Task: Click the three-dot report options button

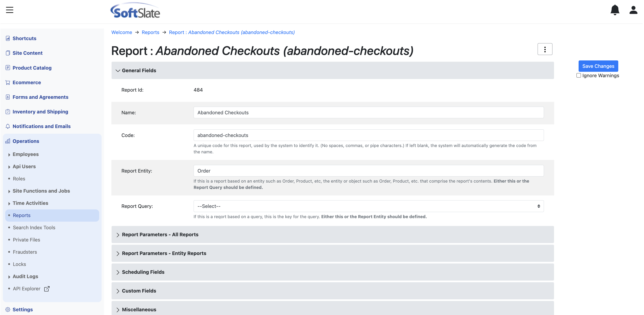Action: [545, 49]
